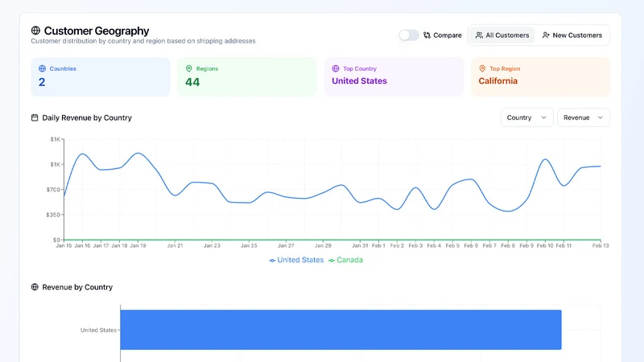This screenshot has height=362, width=644.
Task: Click the Revenue by Country title
Action: click(x=77, y=287)
